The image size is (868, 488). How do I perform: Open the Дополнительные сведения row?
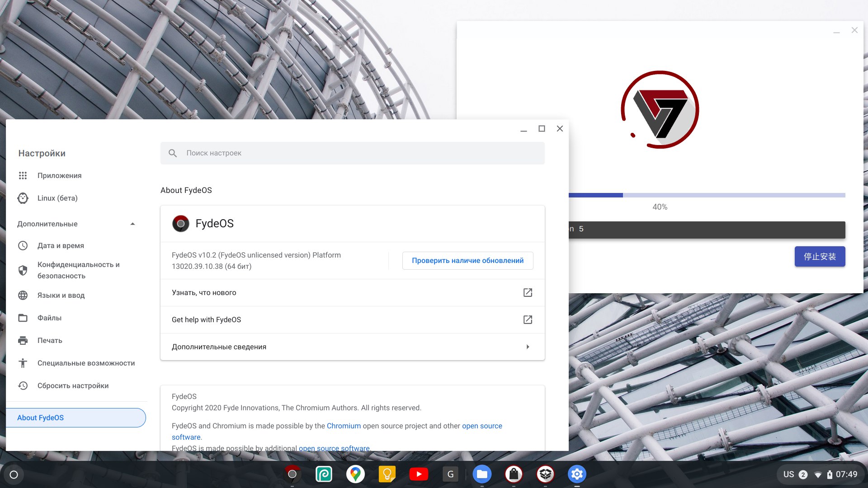coord(353,347)
